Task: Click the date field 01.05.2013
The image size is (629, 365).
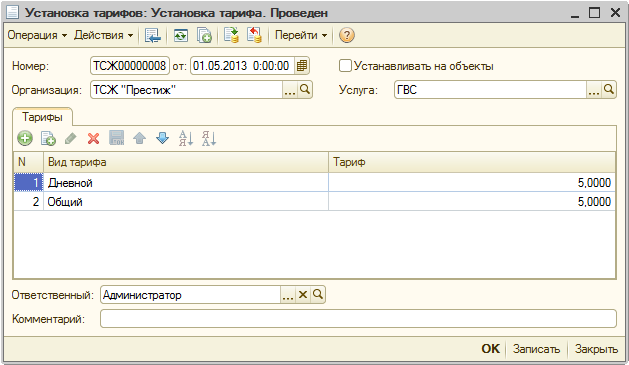Action: point(242,66)
